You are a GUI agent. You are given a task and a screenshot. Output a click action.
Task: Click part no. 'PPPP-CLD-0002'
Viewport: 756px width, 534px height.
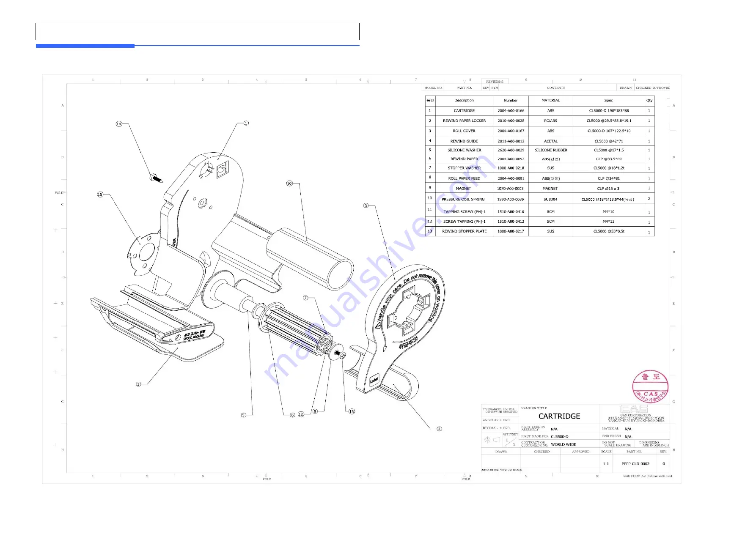coord(635,464)
